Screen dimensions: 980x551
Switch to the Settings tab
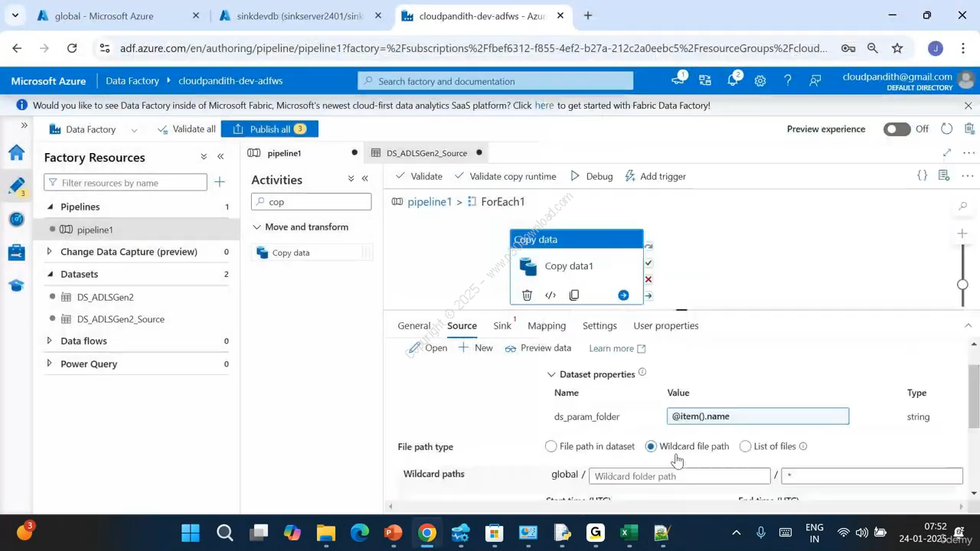click(x=599, y=325)
